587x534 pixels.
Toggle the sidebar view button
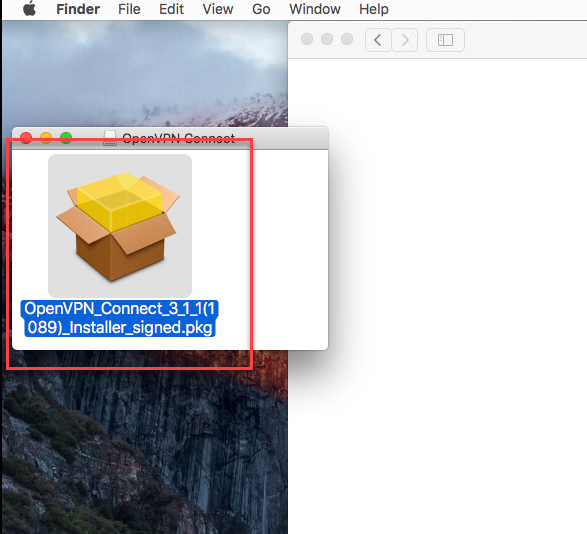[x=445, y=40]
